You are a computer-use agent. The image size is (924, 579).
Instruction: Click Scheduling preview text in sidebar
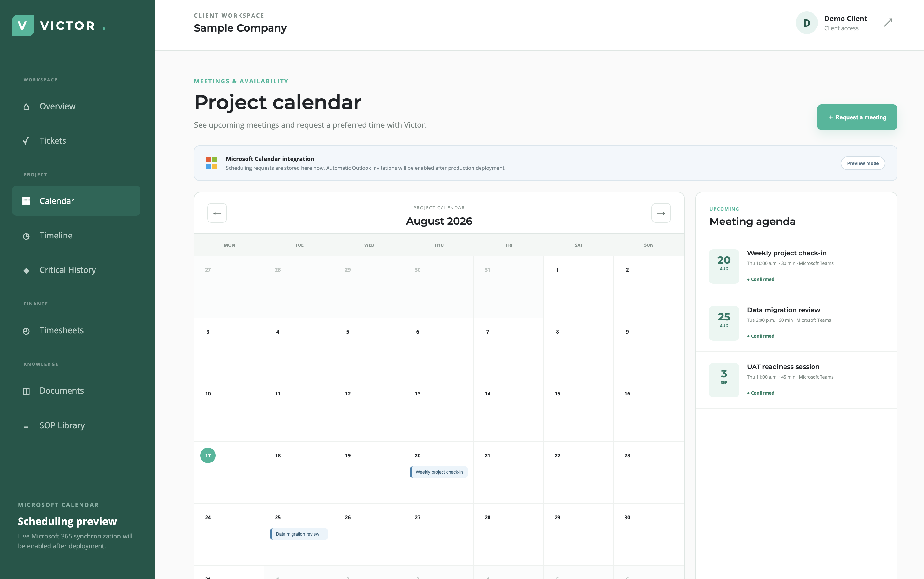point(67,521)
